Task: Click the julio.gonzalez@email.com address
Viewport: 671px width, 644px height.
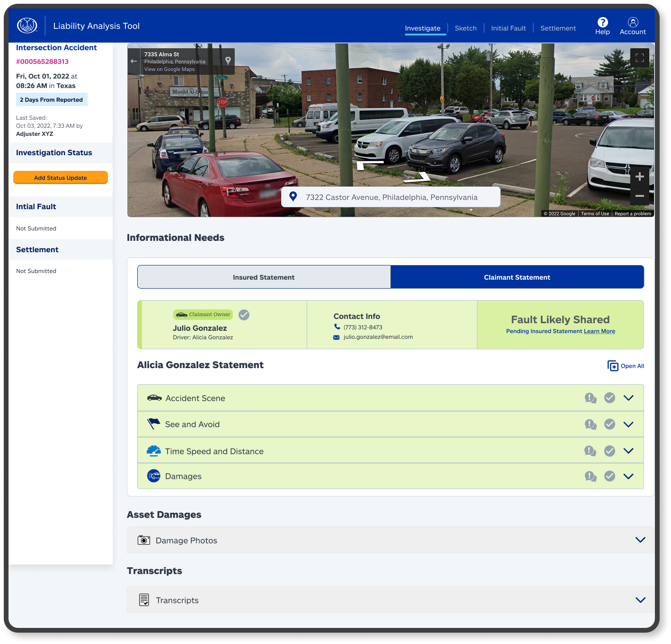Action: point(378,337)
